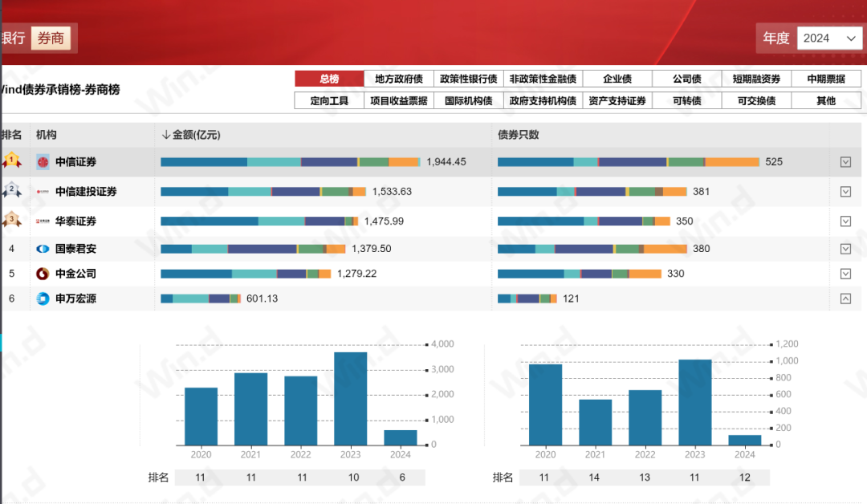
Task: Select the 政策性银行债 category tab
Action: point(468,79)
